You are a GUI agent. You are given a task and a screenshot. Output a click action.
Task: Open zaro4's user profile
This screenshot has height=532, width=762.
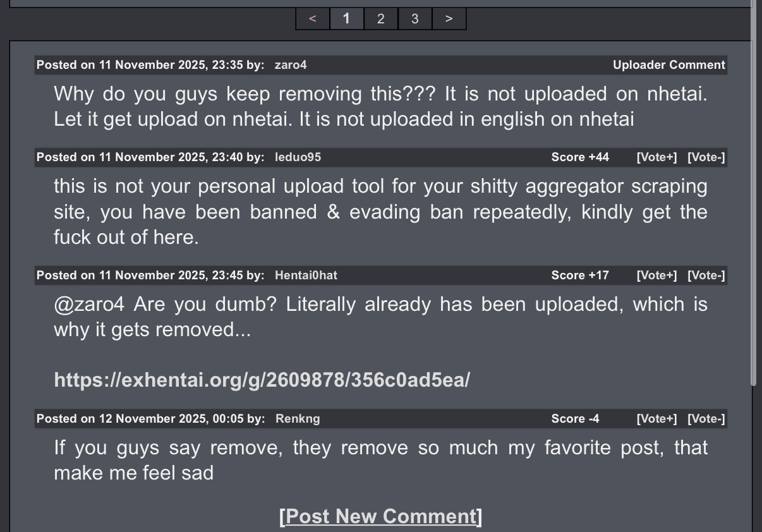(291, 65)
